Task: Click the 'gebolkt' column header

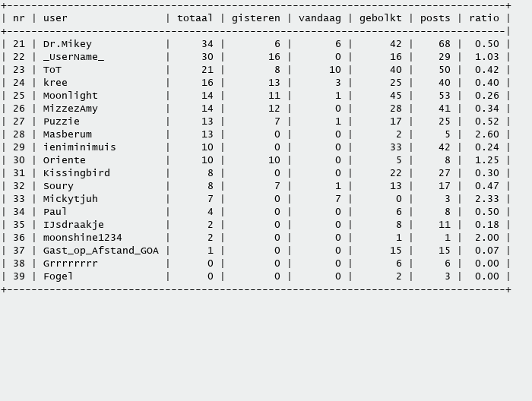Action: click(x=380, y=18)
